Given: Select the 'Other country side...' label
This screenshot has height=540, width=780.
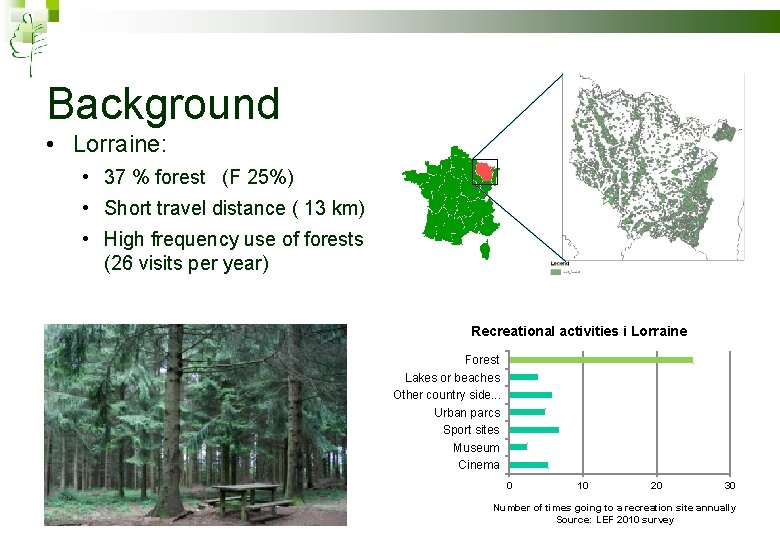Looking at the screenshot, I should 447,395.
